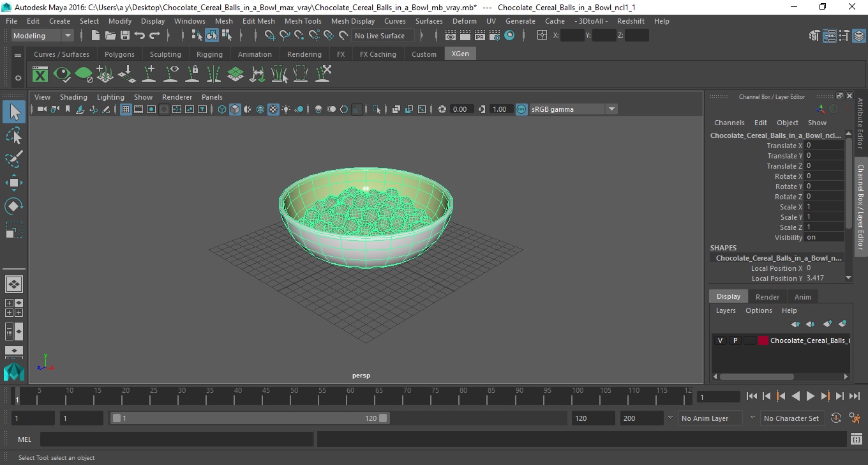Viewport: 868px width, 465px height.
Task: Click the XGen guide lock icon
Action: tap(192, 75)
